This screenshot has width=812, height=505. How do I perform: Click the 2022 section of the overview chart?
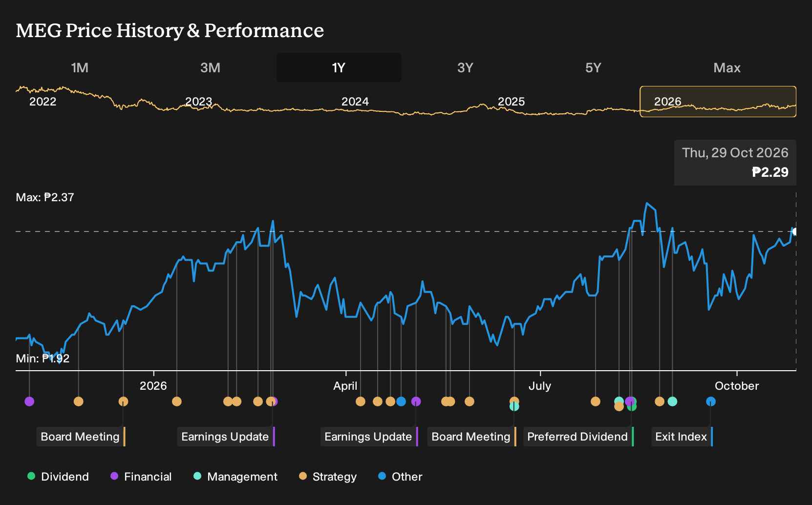[x=43, y=102]
